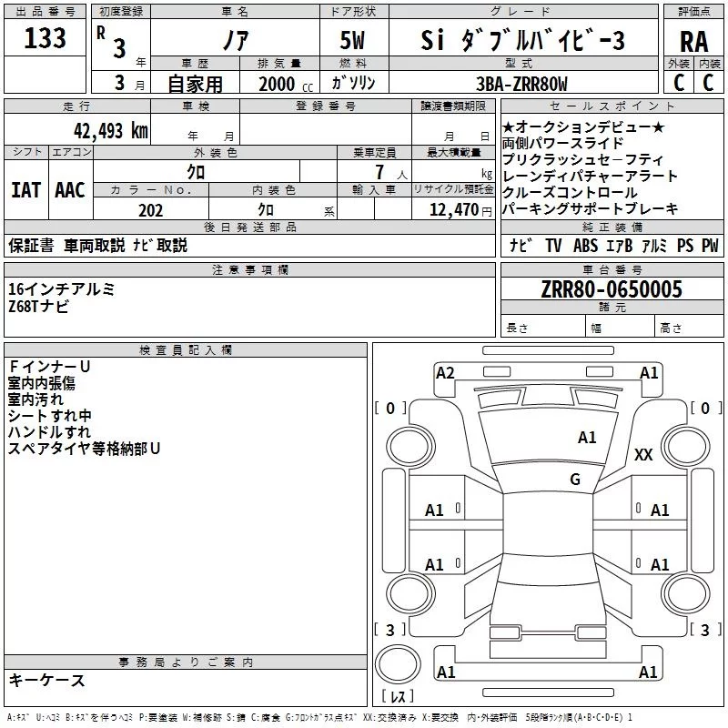
Task: Select 車両取説 in later-shipped parts
Action: click(x=95, y=245)
